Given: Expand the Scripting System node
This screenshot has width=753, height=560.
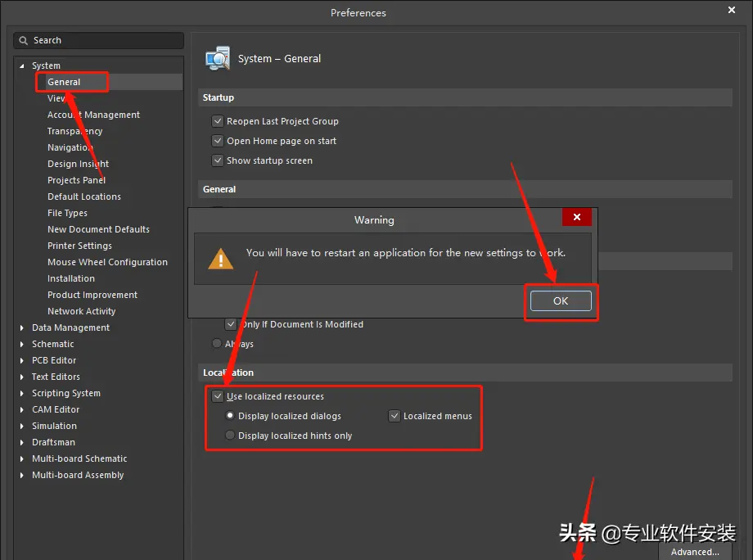Looking at the screenshot, I should pos(21,393).
